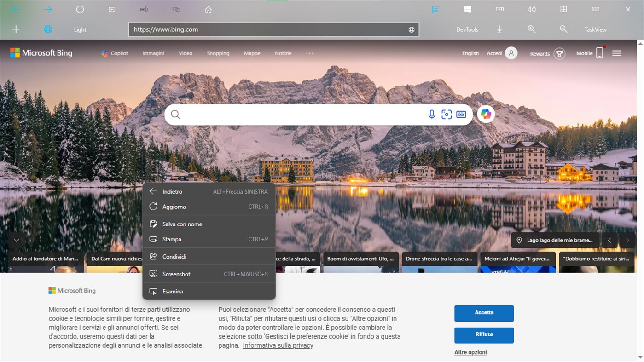
Task: Go forward using the toolbar forward arrow
Action: [48, 9]
